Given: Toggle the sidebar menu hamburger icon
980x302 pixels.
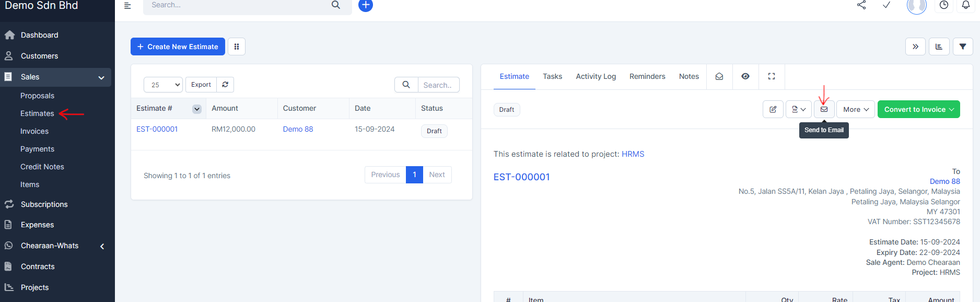Looking at the screenshot, I should [127, 6].
